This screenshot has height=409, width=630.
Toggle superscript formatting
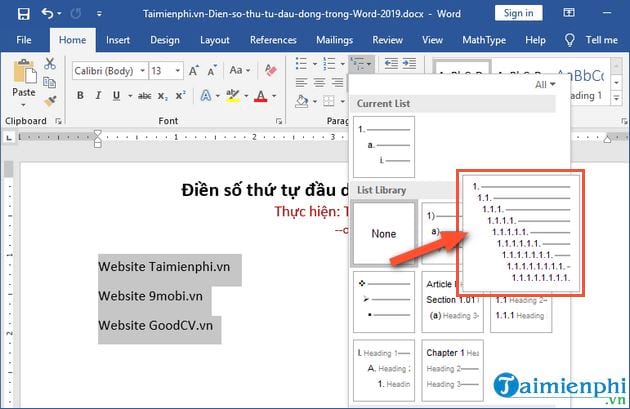[x=180, y=96]
